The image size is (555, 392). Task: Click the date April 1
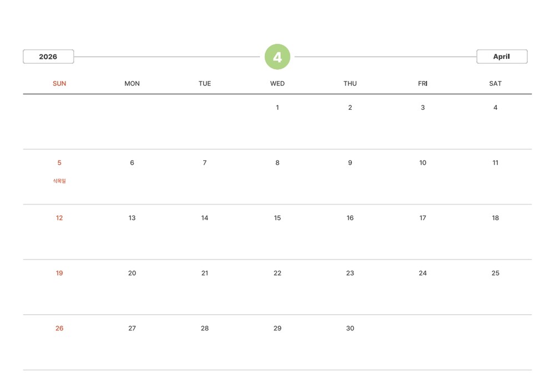point(277,108)
